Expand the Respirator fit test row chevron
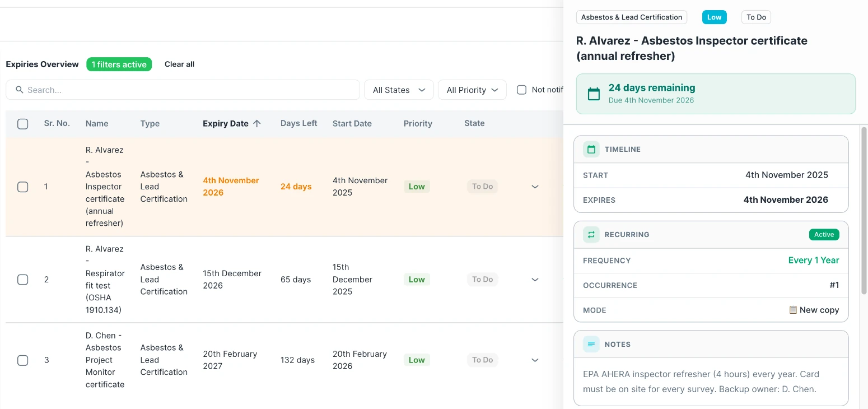 click(535, 280)
